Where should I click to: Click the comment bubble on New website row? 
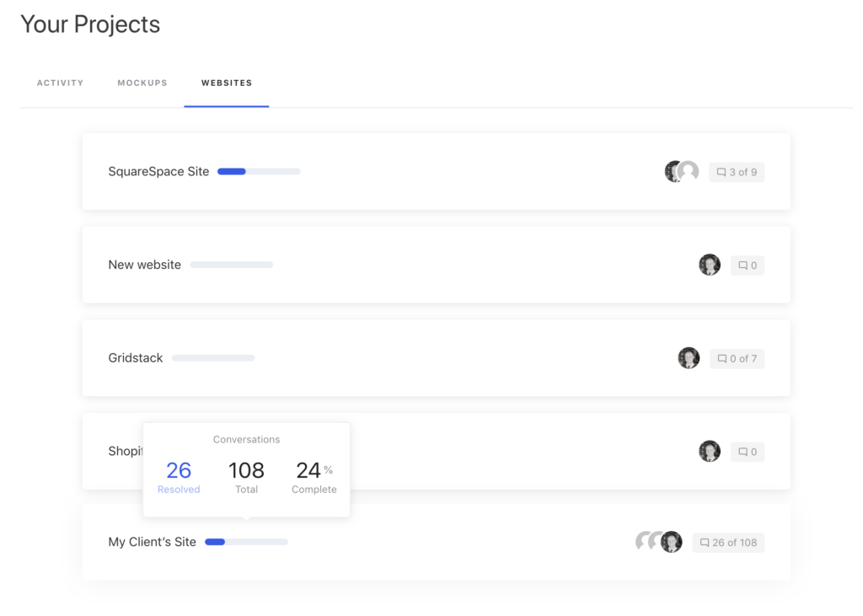click(747, 265)
